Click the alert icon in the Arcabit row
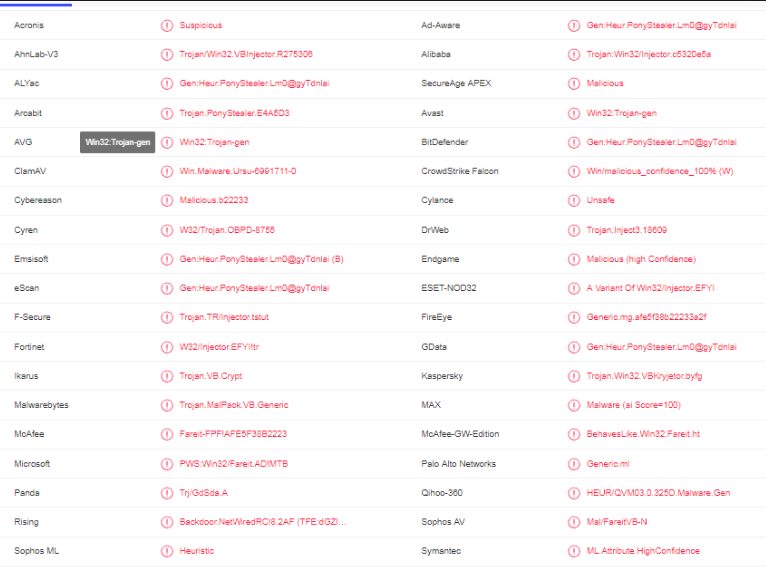The image size is (766, 569). coord(167,113)
